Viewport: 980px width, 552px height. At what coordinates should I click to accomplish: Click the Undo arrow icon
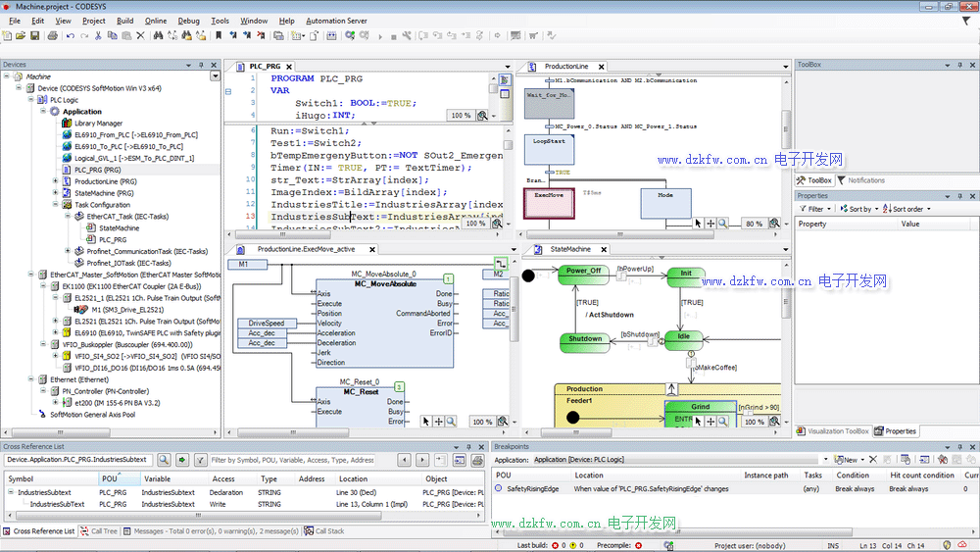[x=70, y=36]
